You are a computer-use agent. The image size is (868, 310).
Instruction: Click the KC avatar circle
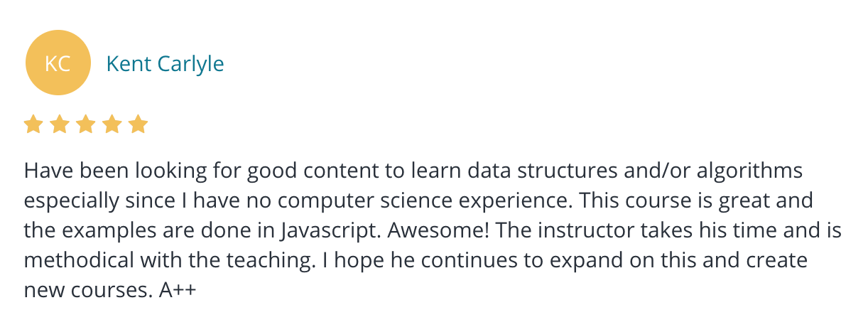pos(58,63)
